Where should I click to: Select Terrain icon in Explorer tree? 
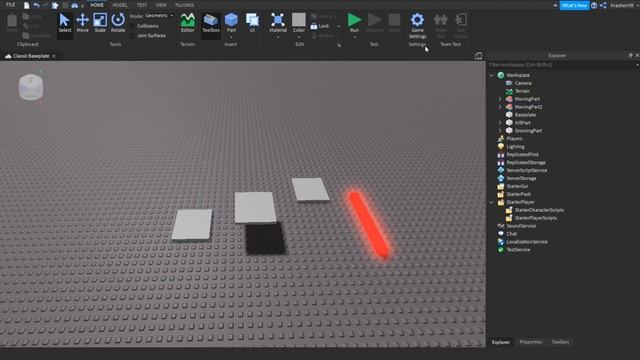point(509,91)
